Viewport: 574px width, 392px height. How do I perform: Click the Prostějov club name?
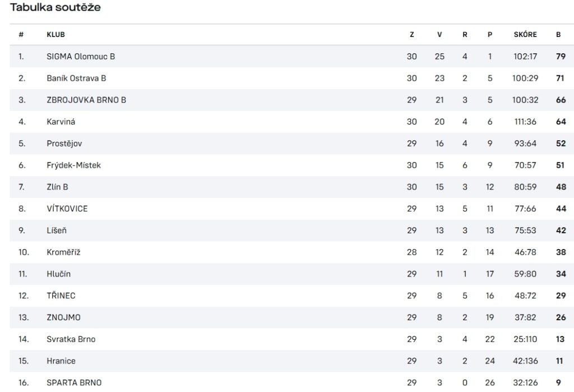[64, 143]
